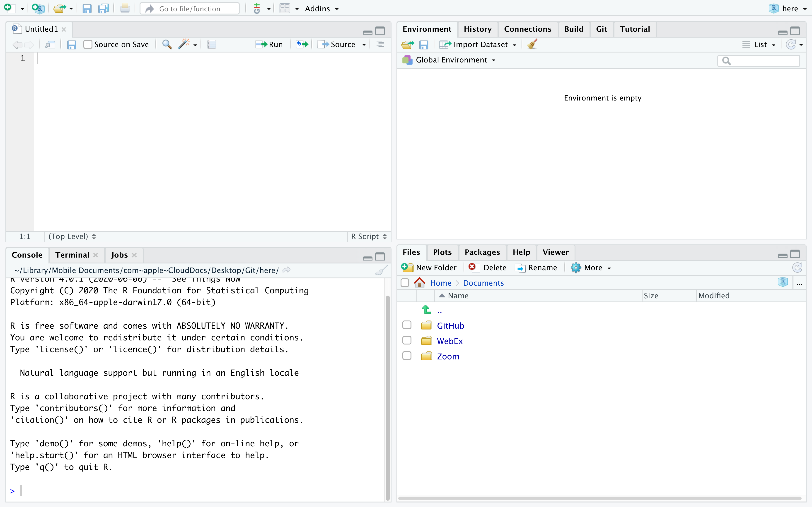The width and height of the screenshot is (812, 507).
Task: Click the clear console broom icon
Action: coord(381,270)
